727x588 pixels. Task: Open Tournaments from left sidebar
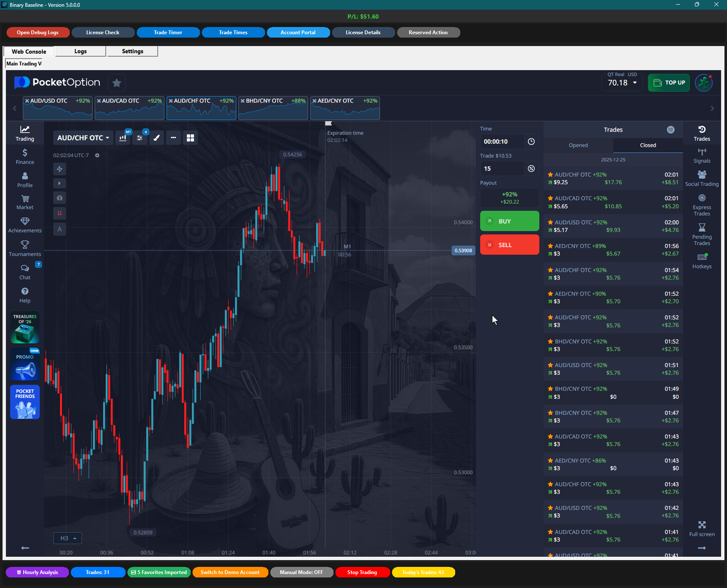click(x=25, y=248)
